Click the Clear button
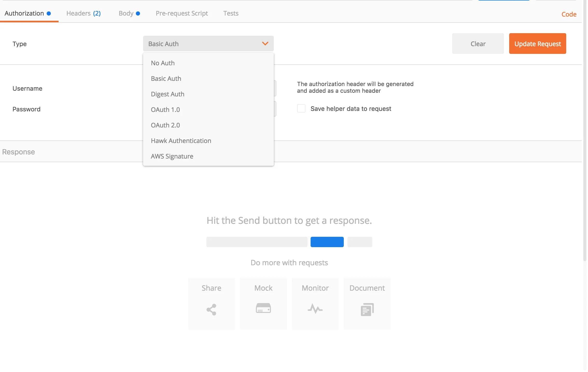The height and width of the screenshot is (372, 588). (478, 44)
